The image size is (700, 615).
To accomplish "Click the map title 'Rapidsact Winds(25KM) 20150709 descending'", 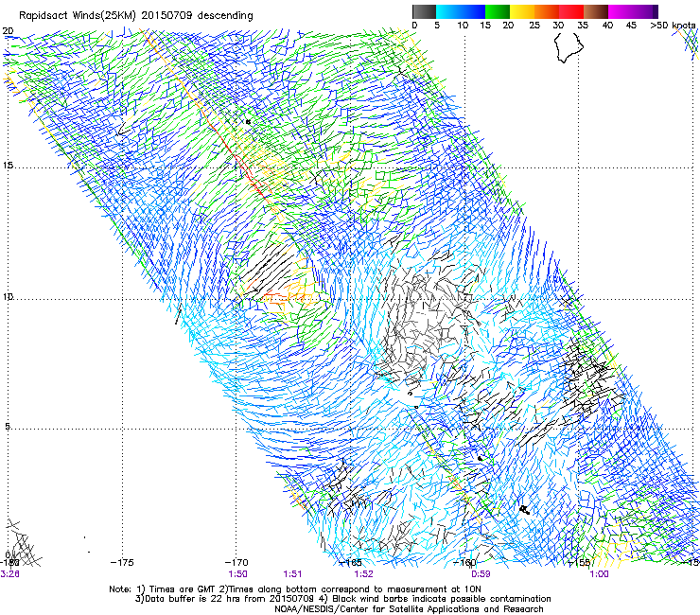I will click(135, 15).
